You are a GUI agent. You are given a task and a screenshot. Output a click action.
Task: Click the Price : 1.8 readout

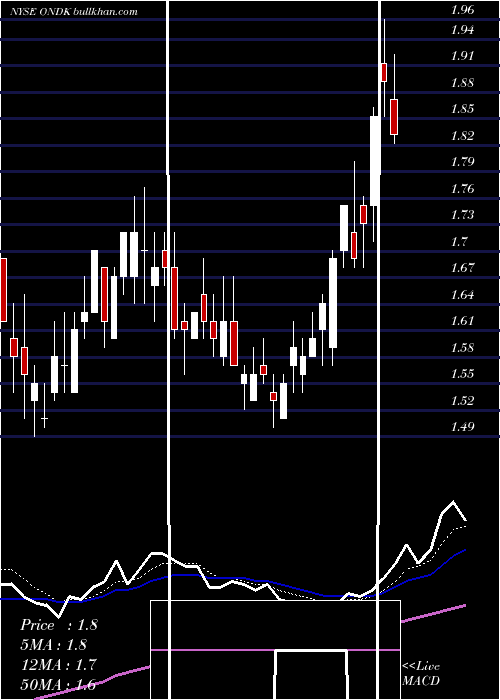(58, 625)
